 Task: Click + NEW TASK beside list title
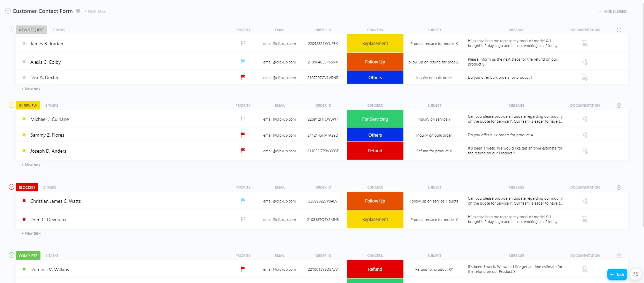[95, 11]
